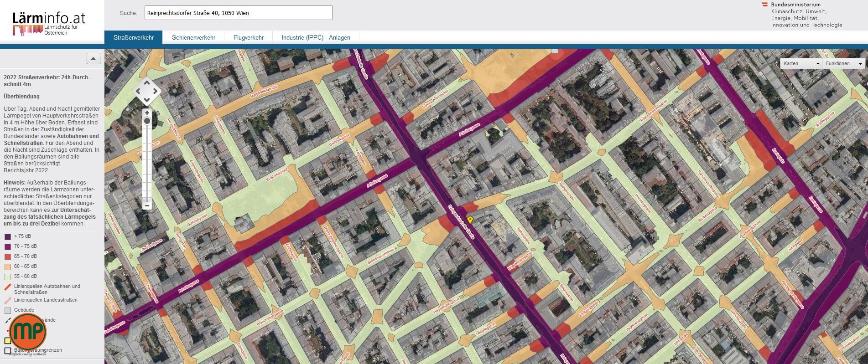Switch to the Schienenverkehr tab
The image size is (868, 364).
pyautogui.click(x=193, y=37)
